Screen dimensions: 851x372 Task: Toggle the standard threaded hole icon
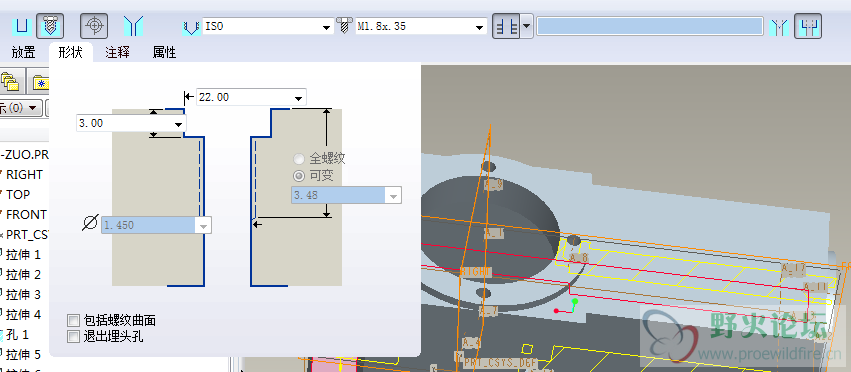pos(50,26)
